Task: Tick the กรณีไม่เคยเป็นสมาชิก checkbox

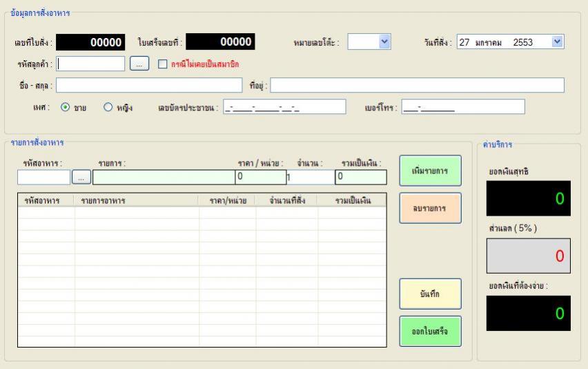Action: tap(163, 64)
